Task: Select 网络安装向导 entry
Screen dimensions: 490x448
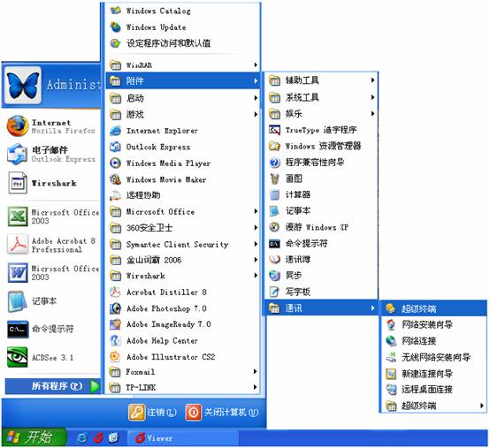Action: (433, 324)
